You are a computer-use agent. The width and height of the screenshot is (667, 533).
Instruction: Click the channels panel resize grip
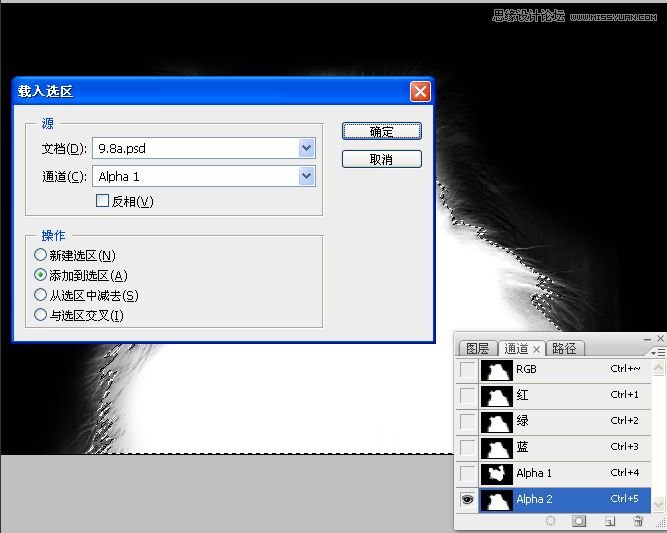pos(661,523)
